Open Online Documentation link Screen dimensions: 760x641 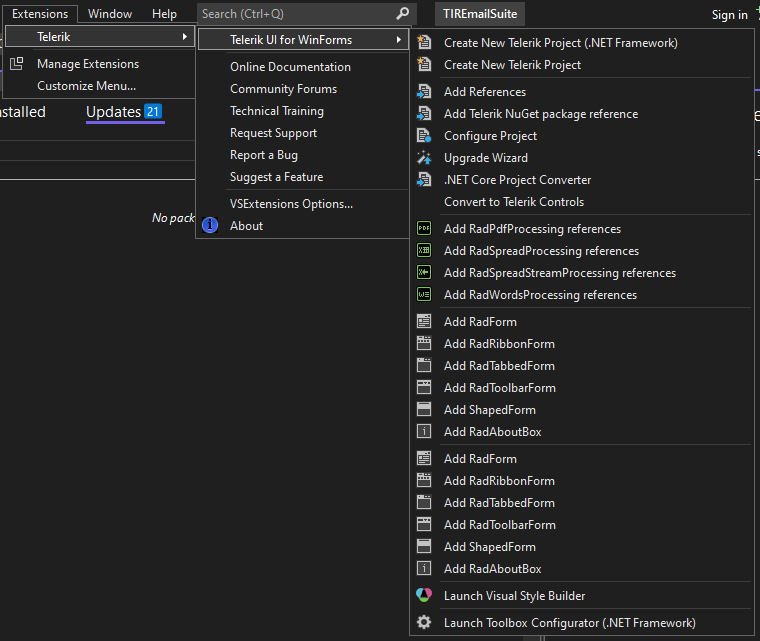[x=290, y=67]
